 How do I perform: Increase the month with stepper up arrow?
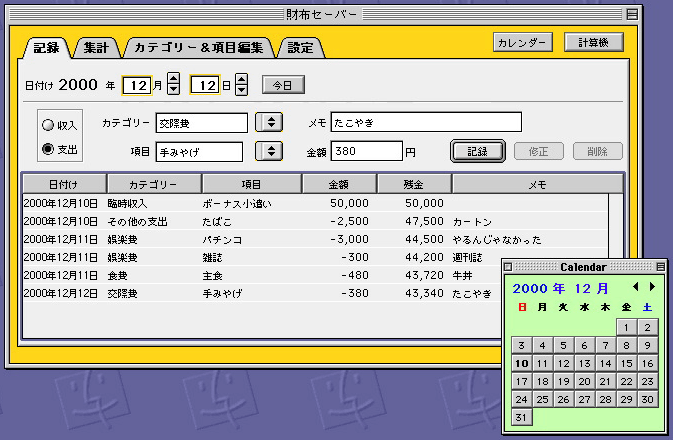(x=173, y=79)
